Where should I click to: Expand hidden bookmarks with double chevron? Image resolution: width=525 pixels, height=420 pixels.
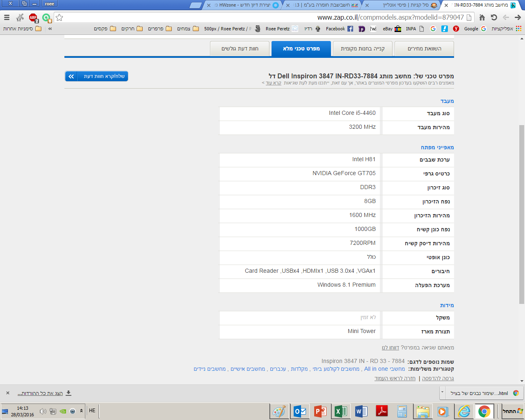point(50,29)
